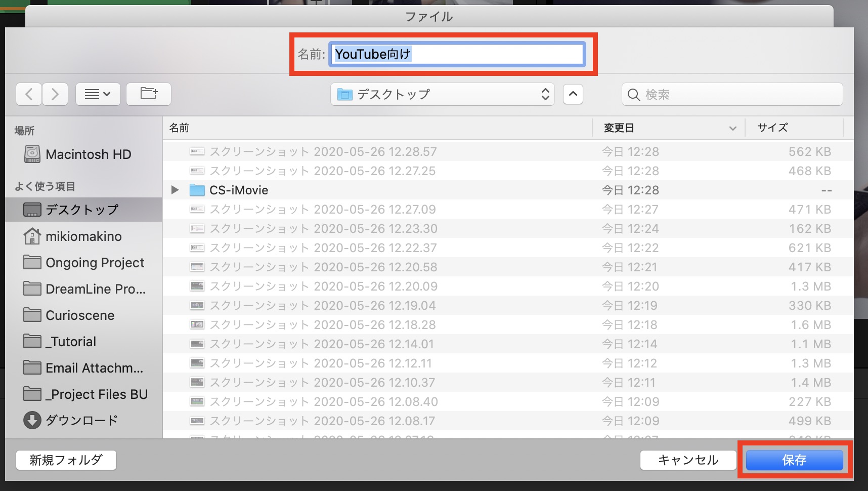Screen dimensions: 868x491
Task: Open the Curioscene sidebar folder
Action: [x=83, y=315]
